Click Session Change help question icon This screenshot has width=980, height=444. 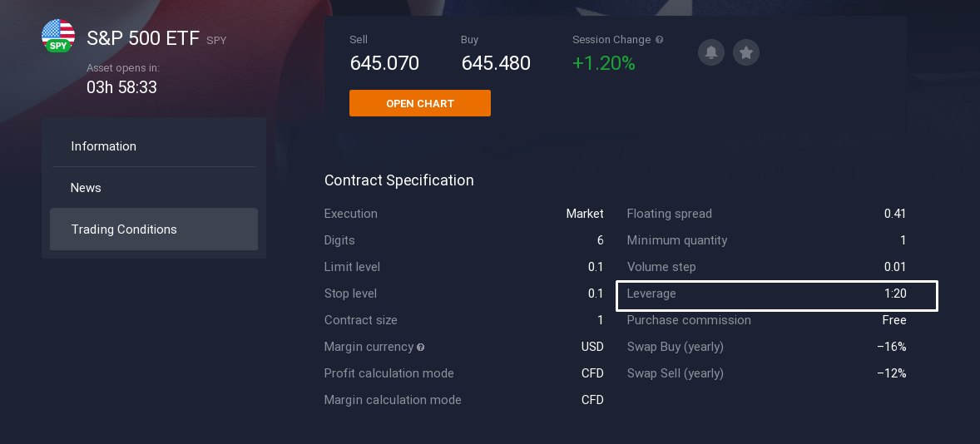[x=660, y=40]
